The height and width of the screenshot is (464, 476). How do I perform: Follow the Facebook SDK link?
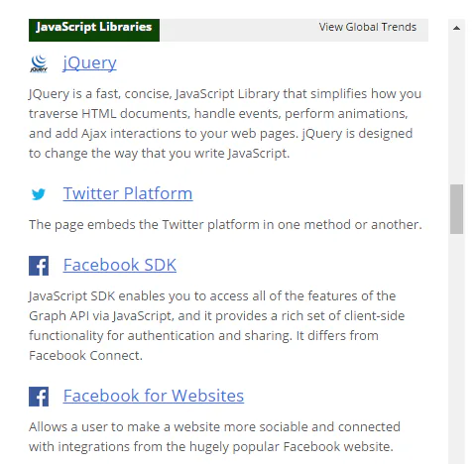(x=120, y=265)
